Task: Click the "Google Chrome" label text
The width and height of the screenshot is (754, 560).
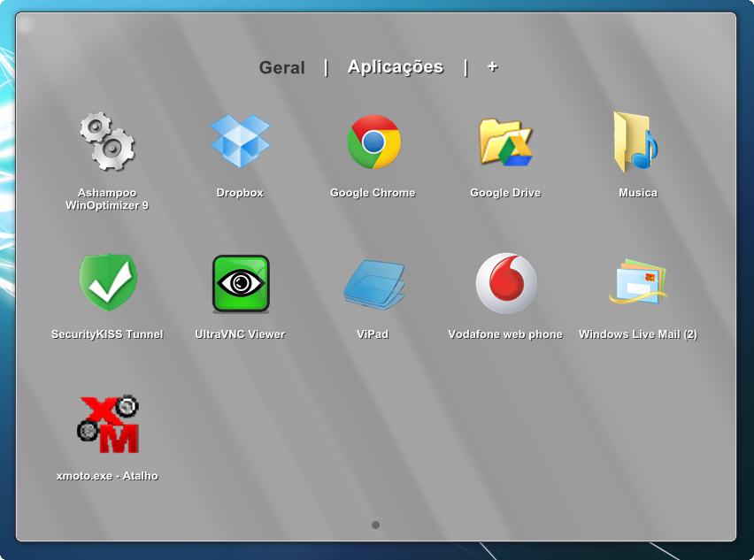Action: tap(373, 193)
